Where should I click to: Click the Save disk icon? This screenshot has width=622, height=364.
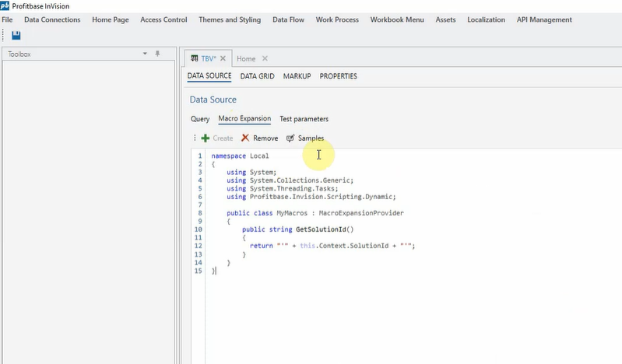click(x=16, y=35)
